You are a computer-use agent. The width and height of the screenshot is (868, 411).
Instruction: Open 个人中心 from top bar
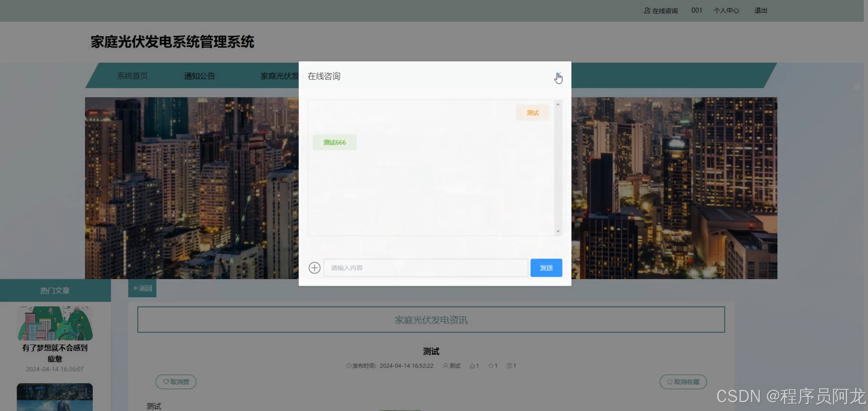click(726, 11)
